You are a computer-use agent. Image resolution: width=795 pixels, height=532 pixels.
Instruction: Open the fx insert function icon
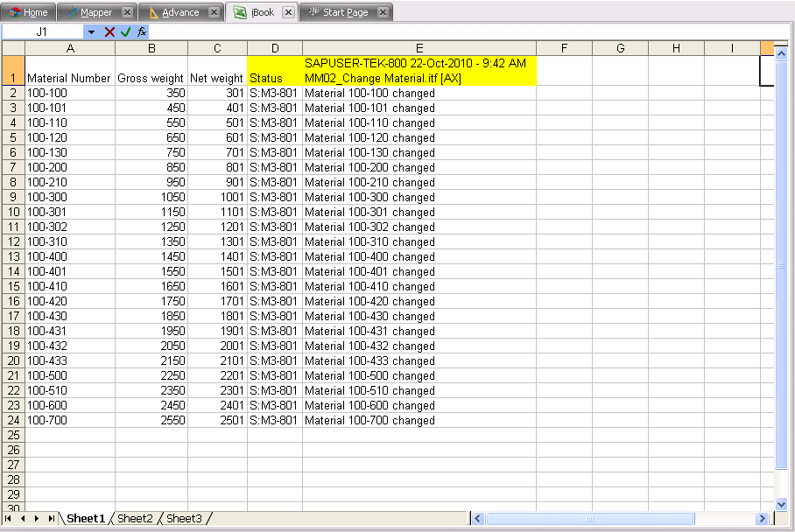click(x=141, y=31)
